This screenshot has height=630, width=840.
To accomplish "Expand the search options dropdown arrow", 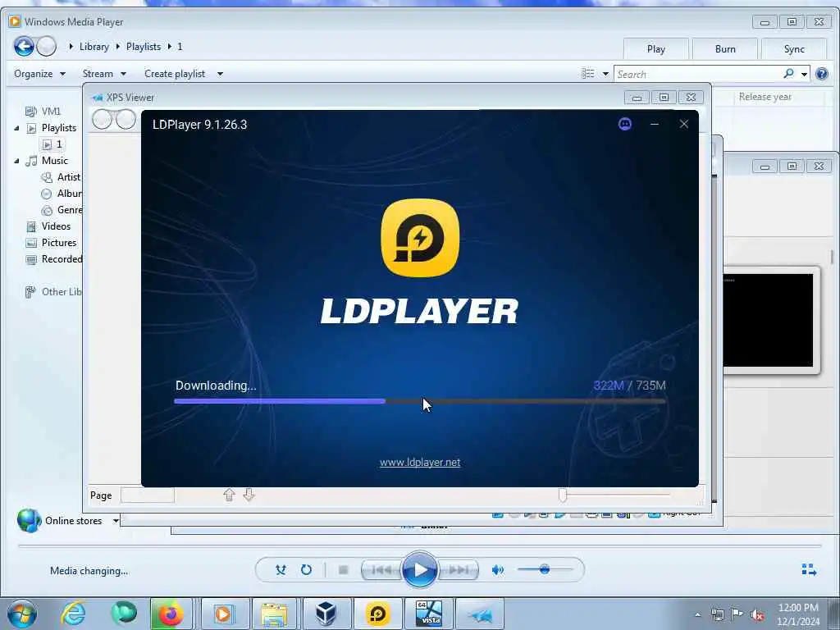I will 804,75.
